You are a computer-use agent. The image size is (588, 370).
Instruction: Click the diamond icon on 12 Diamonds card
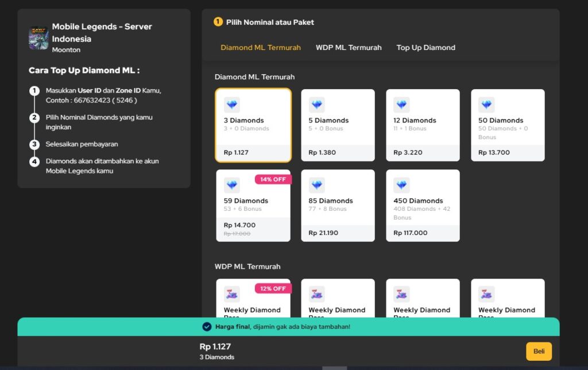point(401,105)
